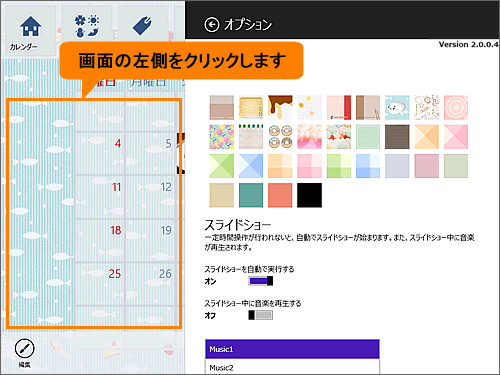Turn off automatic slideshow switch
Image resolution: width=500 pixels, height=375 pixels.
(261, 281)
